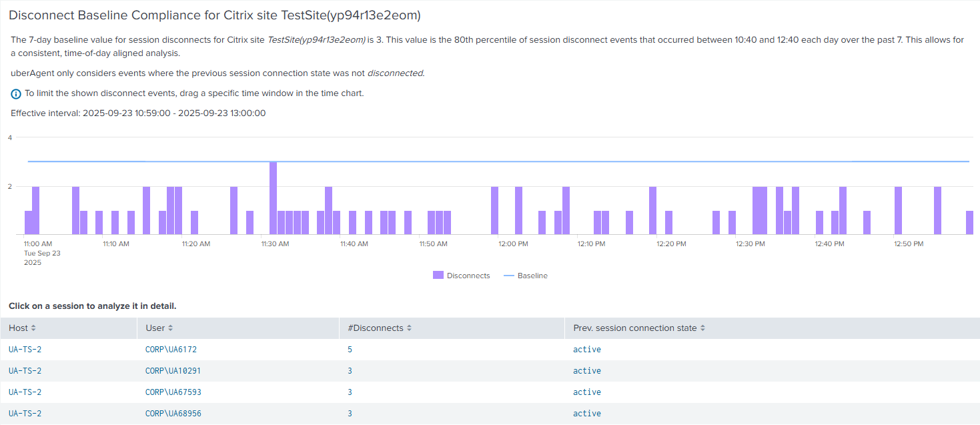The height and width of the screenshot is (425, 980).
Task: Click sort arrows for Prev. session connection state
Action: coord(702,328)
